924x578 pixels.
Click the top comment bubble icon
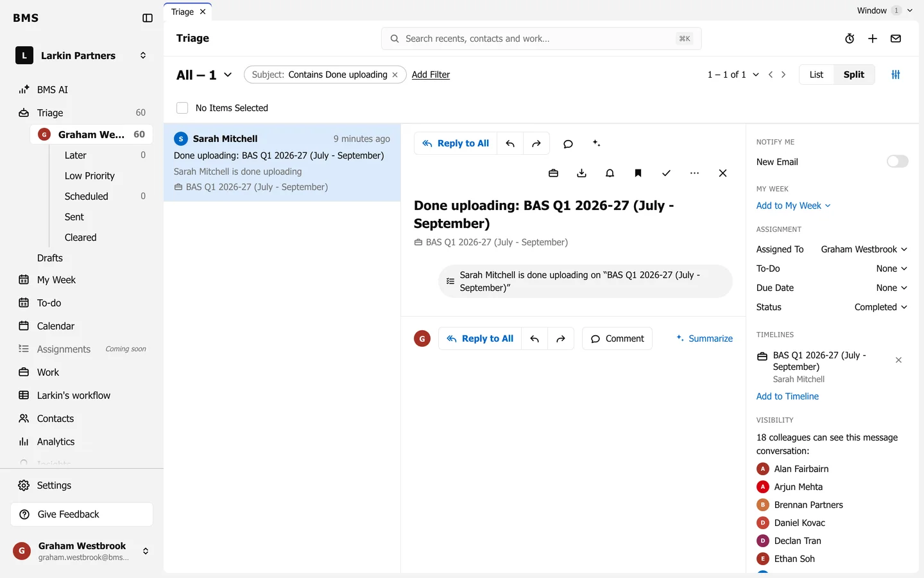pos(568,144)
